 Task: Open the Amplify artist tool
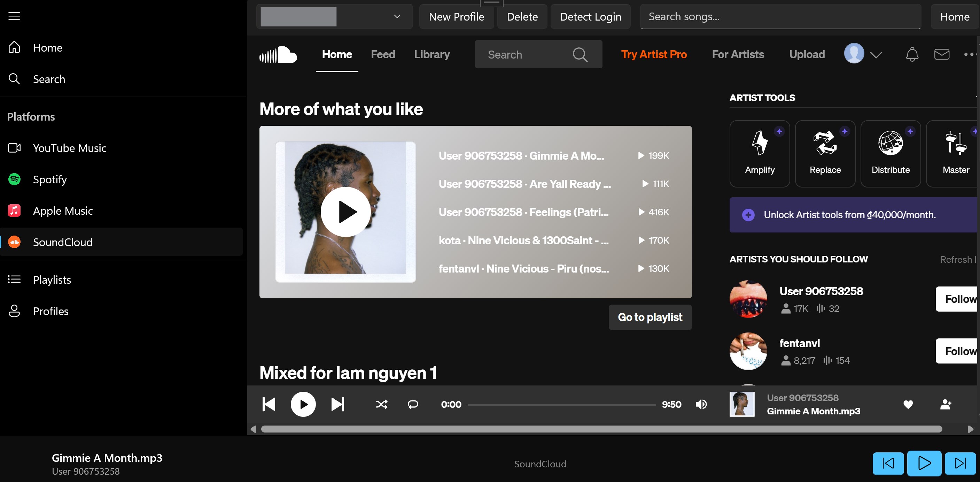[x=759, y=154]
